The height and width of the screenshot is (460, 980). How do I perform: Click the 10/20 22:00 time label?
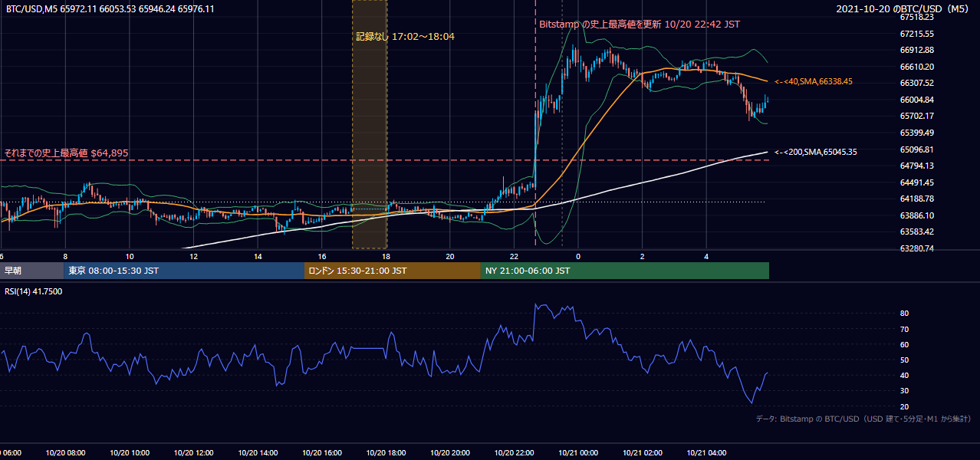click(x=515, y=453)
